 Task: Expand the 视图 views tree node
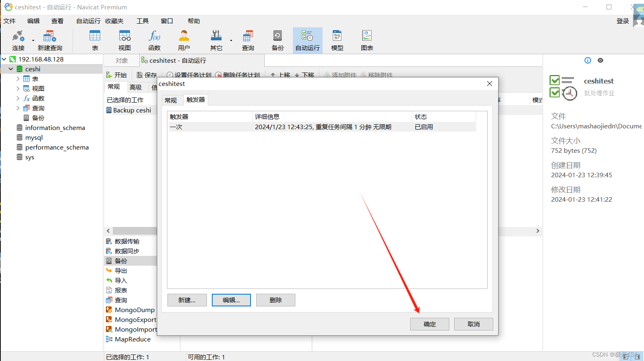pyautogui.click(x=18, y=88)
